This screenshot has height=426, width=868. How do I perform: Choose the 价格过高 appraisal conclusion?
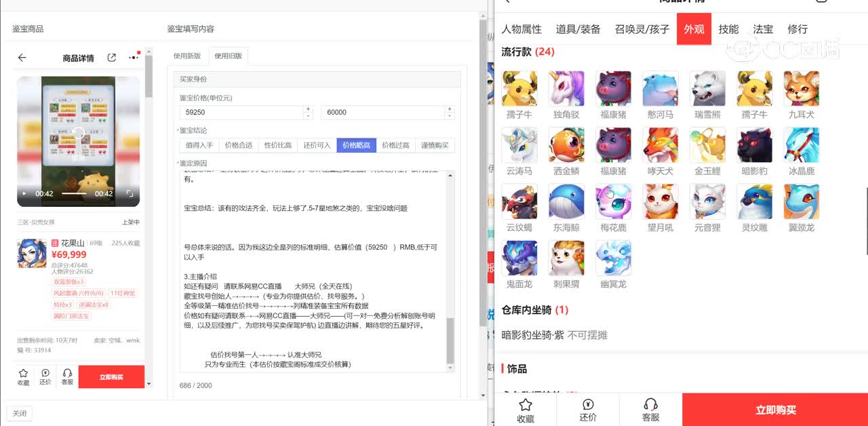tap(396, 145)
